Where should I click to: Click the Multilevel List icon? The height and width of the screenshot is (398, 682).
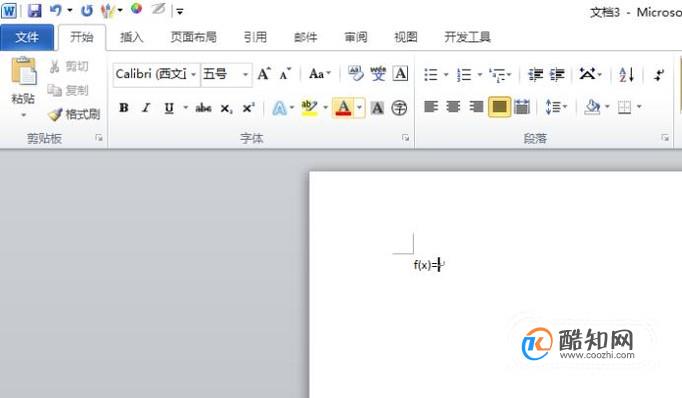[x=497, y=74]
